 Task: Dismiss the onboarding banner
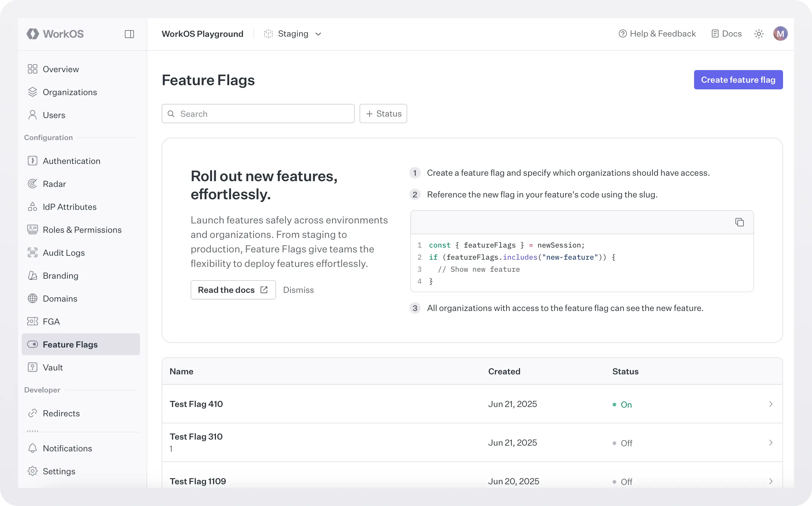click(x=298, y=290)
